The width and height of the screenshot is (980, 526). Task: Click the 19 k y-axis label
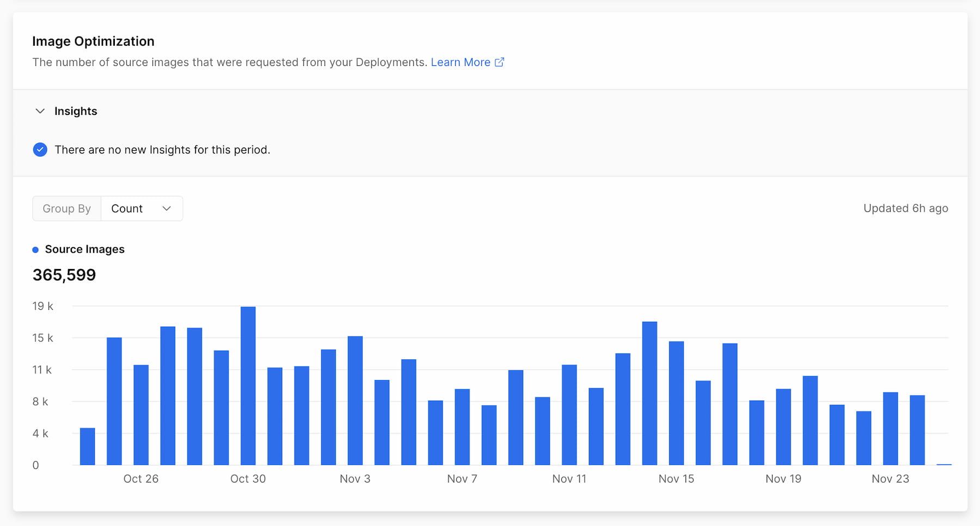click(x=42, y=306)
